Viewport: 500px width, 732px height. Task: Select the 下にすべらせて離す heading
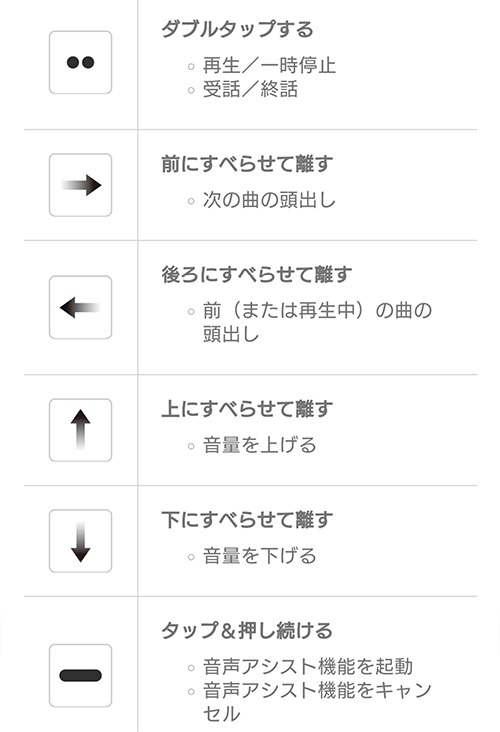247,520
